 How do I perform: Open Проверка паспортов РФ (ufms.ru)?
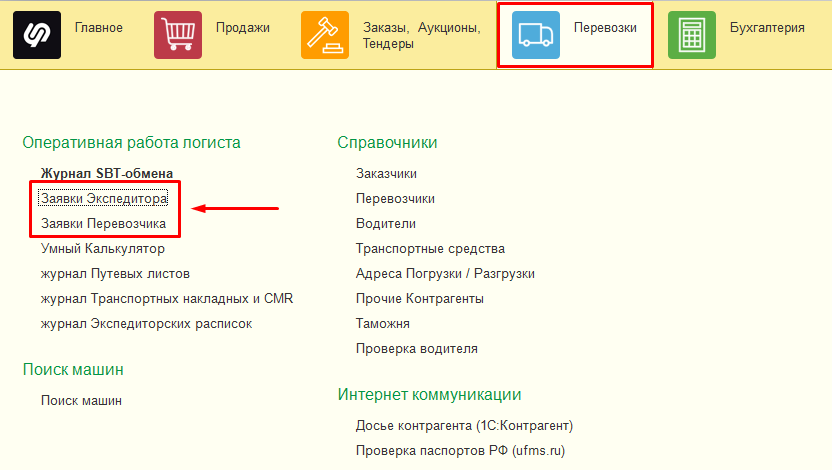tap(461, 450)
